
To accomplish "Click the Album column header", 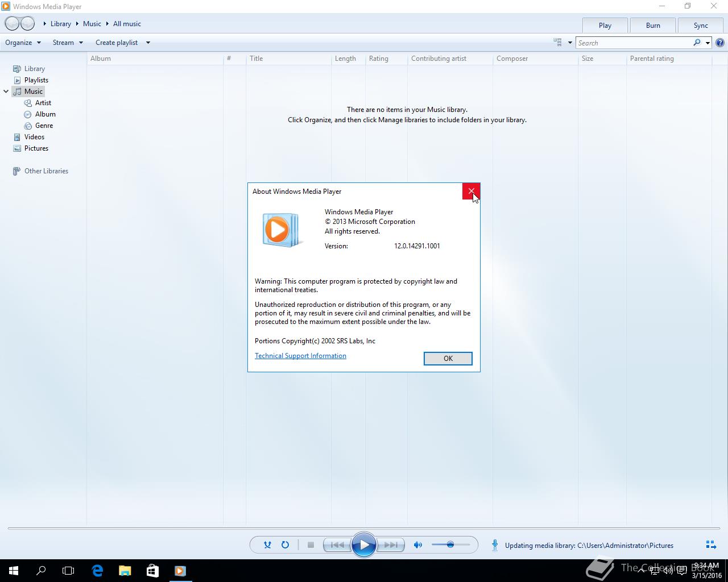I will pos(155,59).
